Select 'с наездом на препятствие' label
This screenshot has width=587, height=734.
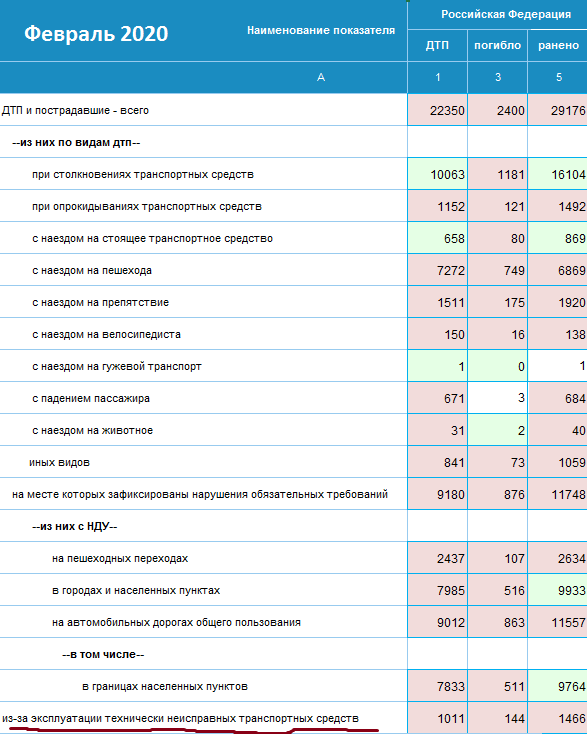point(100,302)
